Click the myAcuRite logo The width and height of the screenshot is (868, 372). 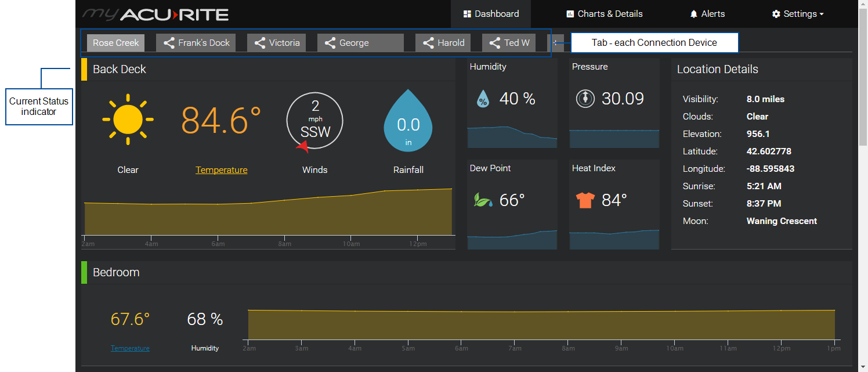[155, 14]
